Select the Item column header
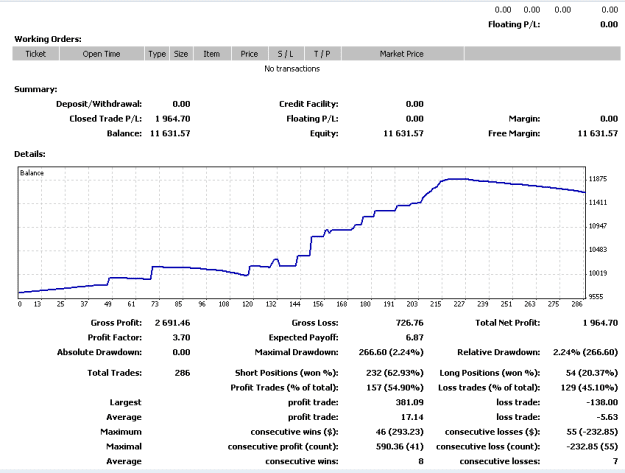Image resolution: width=625 pixels, height=473 pixels. (212, 54)
